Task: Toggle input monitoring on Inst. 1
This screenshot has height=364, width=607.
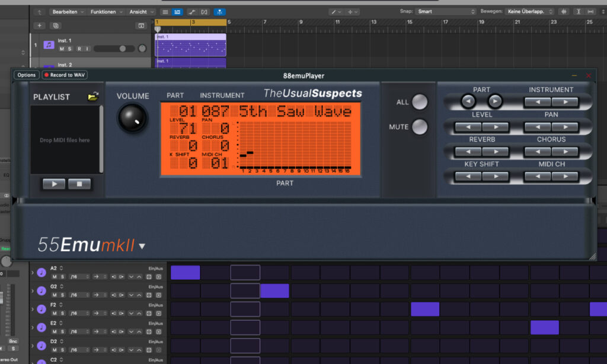Action: tap(88, 49)
